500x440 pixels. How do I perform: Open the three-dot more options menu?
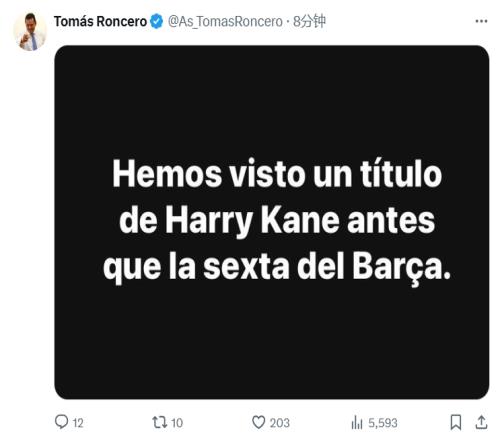pyautogui.click(x=481, y=21)
